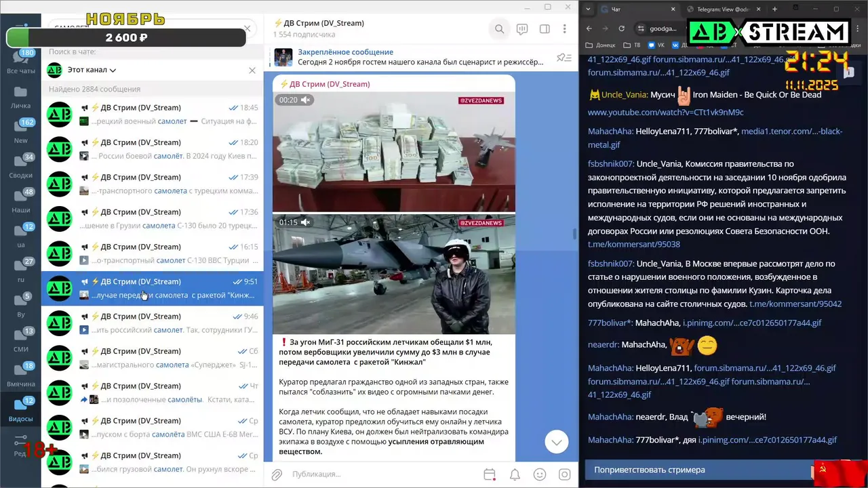Click the attach file paperclip icon
Viewport: 868px width, 488px height.
pyautogui.click(x=277, y=474)
